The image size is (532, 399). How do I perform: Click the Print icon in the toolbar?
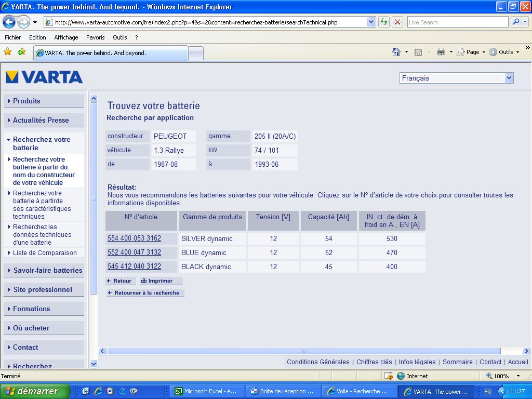pos(441,52)
